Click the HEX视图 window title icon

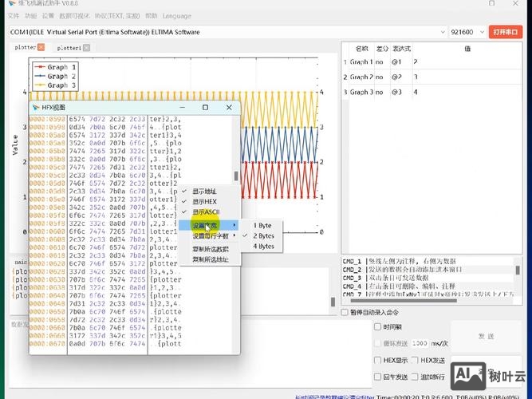click(x=35, y=107)
